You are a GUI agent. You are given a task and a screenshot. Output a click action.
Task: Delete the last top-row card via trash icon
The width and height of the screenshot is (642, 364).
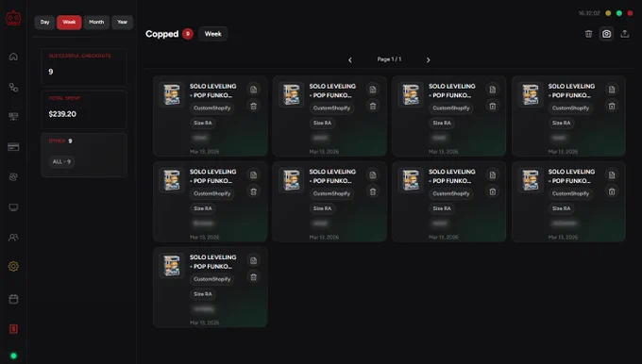[612, 107]
